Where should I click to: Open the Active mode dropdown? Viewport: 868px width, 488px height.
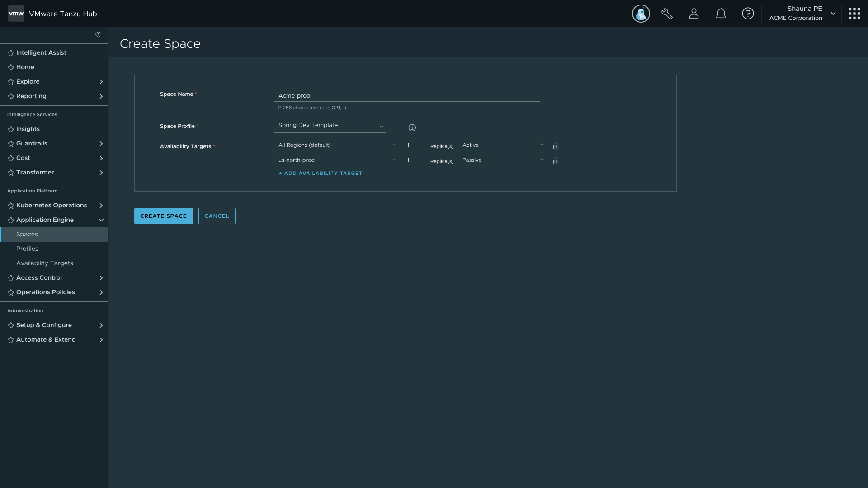(503, 145)
